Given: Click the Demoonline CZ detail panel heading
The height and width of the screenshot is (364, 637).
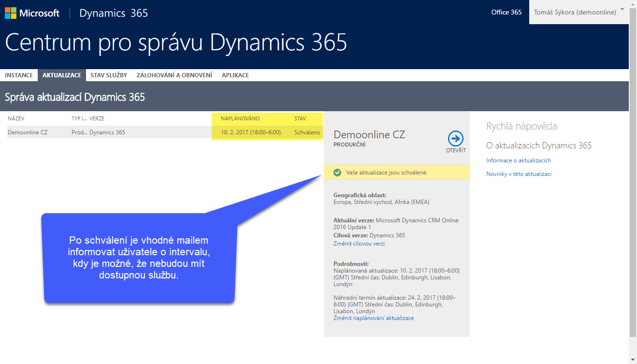Looking at the screenshot, I should point(369,134).
